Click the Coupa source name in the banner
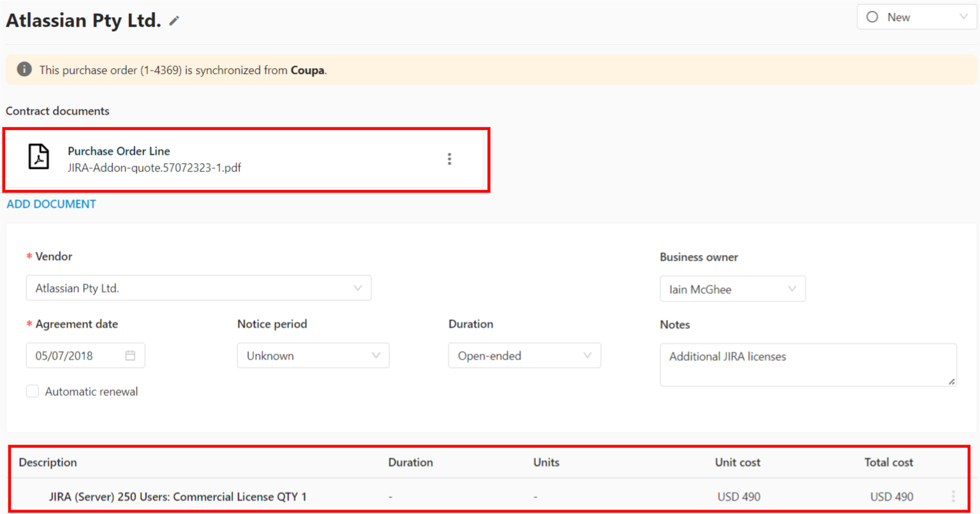980x514 pixels. click(308, 70)
